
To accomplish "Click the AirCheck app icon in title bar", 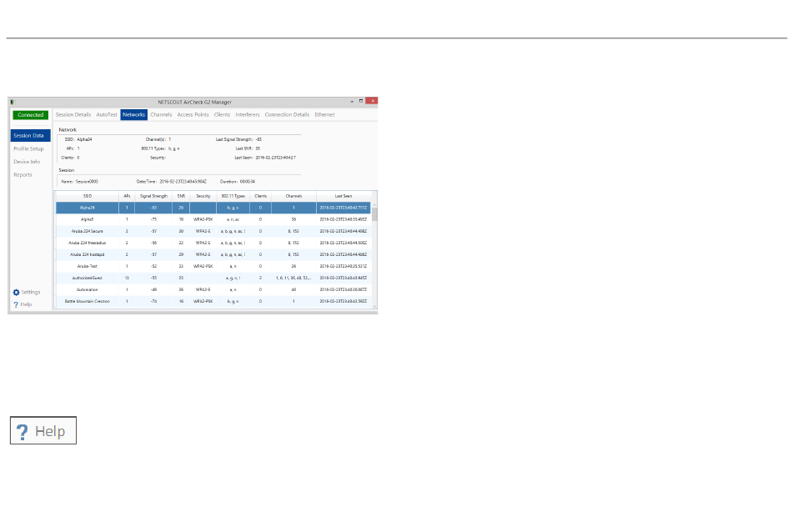I will 13,101.
